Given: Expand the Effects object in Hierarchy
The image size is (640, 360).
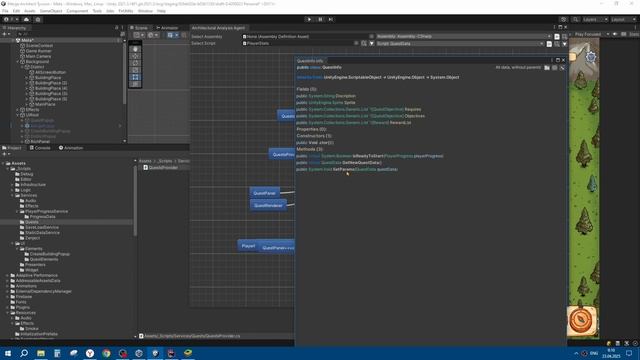Looking at the screenshot, I should [x=18, y=110].
